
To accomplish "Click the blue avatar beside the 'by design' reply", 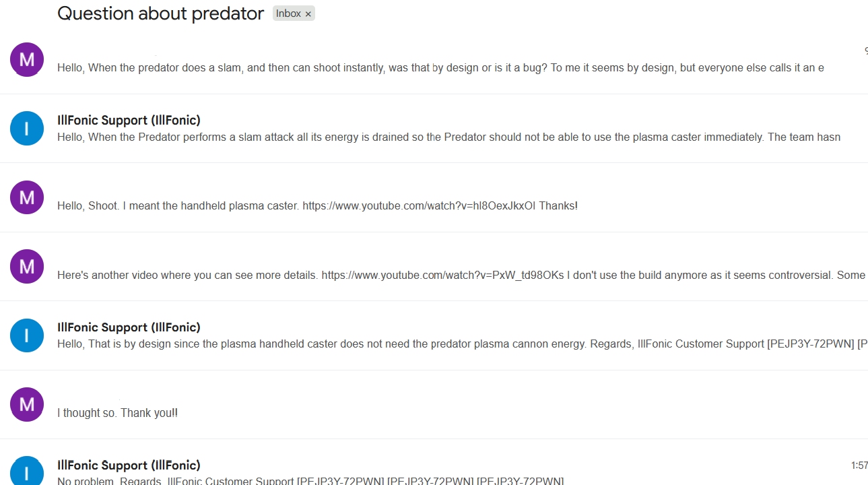I will (x=27, y=335).
